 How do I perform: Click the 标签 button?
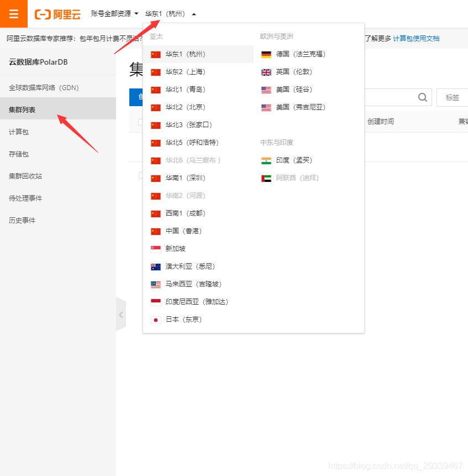[x=452, y=97]
